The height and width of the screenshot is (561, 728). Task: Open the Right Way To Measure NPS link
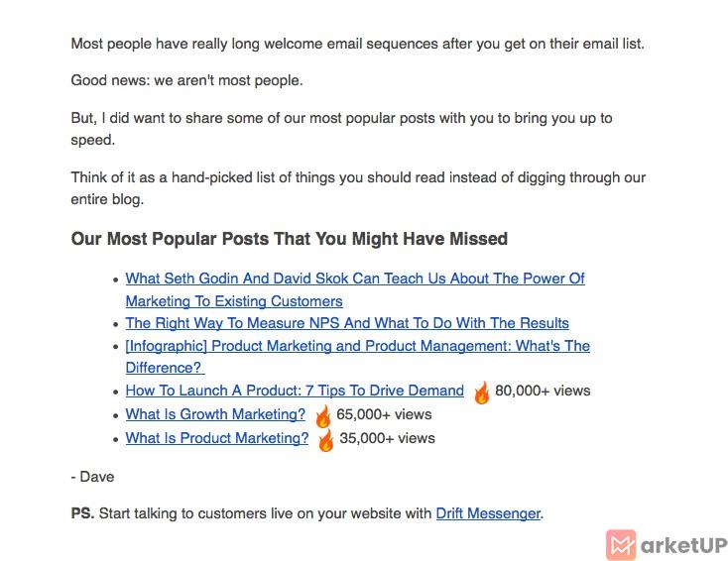(347, 323)
